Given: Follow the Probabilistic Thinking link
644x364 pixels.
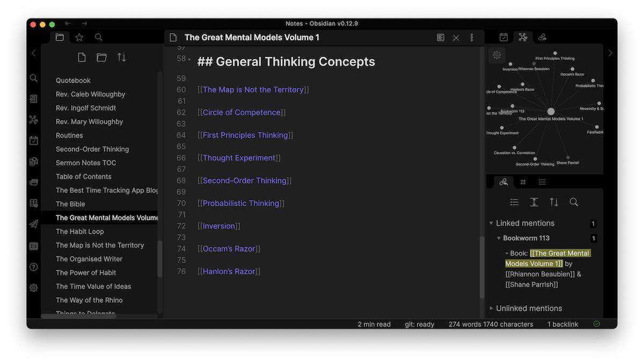Looking at the screenshot, I should (x=241, y=203).
